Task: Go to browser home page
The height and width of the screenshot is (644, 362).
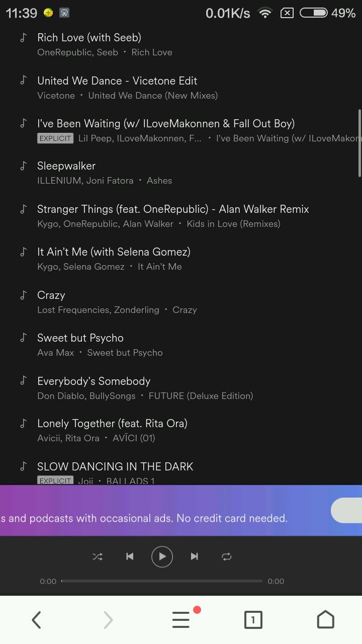Action: click(x=325, y=620)
